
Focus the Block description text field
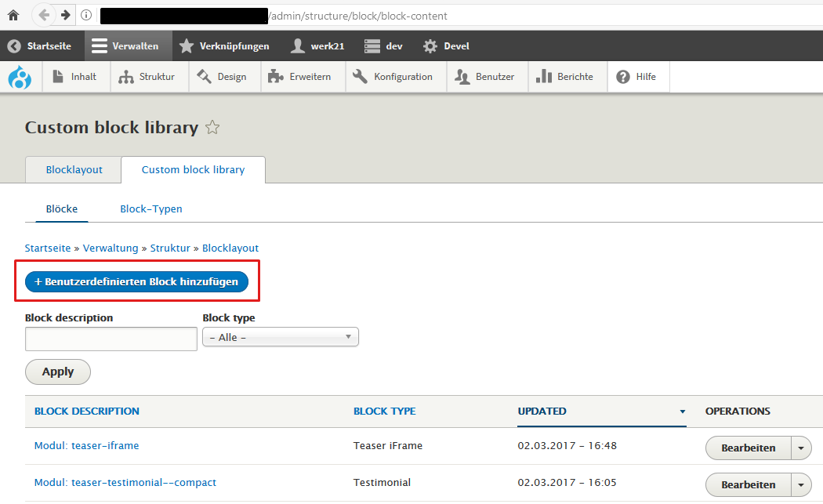coord(111,339)
